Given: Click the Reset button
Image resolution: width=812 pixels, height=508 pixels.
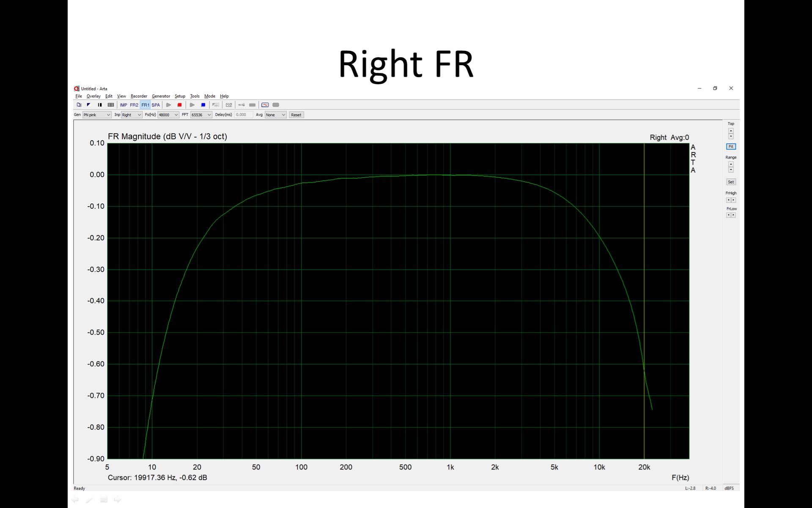Looking at the screenshot, I should tap(296, 115).
